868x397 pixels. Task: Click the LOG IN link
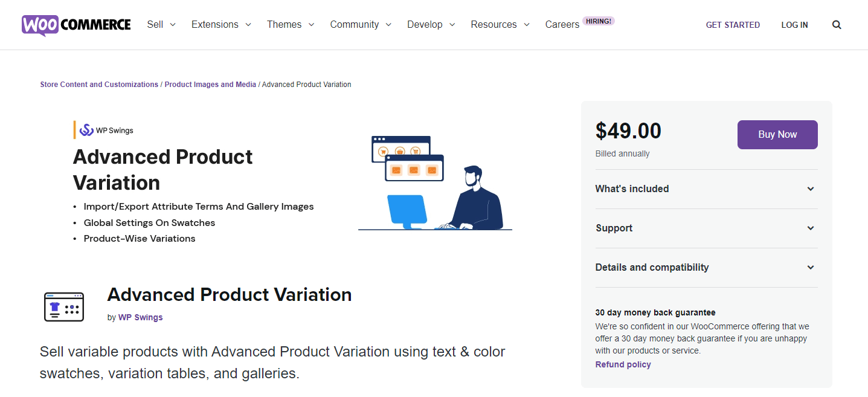[x=794, y=25]
